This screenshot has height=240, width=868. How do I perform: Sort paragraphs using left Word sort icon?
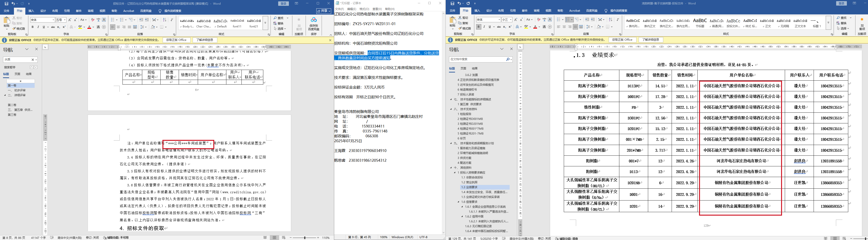coord(165,20)
